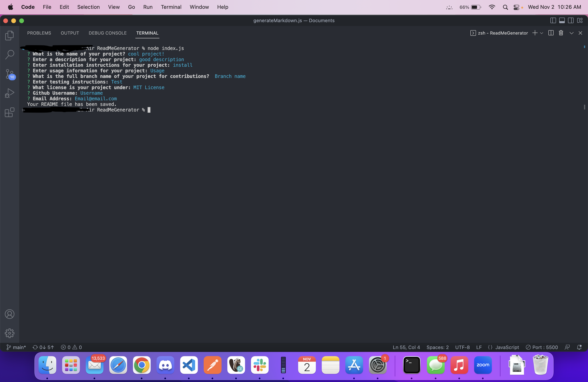This screenshot has width=588, height=382.
Task: Click the Accounts icon in activity bar
Action: [9, 314]
